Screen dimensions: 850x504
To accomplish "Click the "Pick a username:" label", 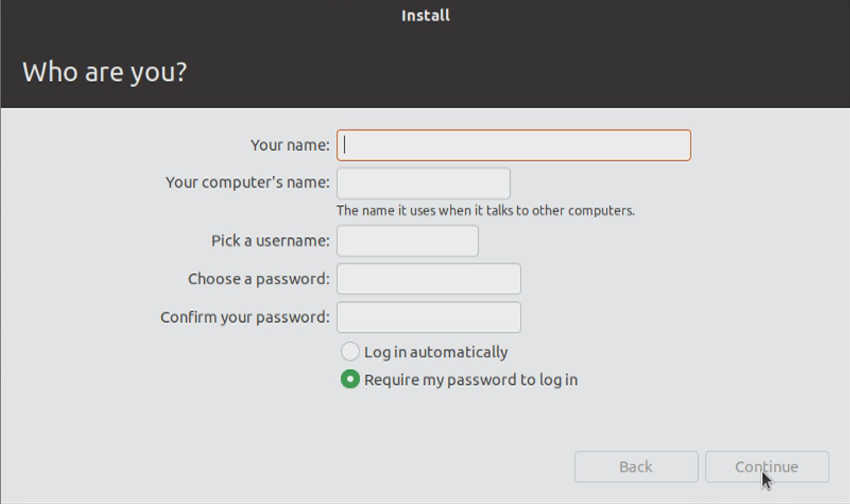I will pyautogui.click(x=270, y=241).
